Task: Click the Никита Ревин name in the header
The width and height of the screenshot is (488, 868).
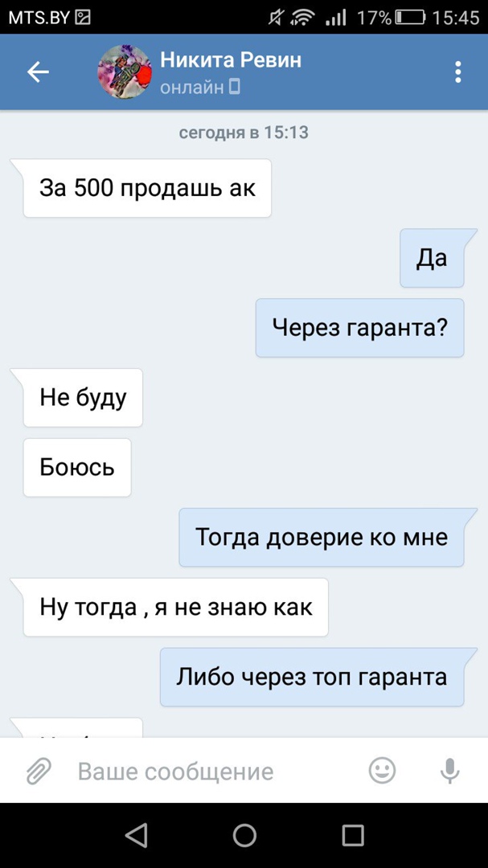Action: click(x=231, y=59)
